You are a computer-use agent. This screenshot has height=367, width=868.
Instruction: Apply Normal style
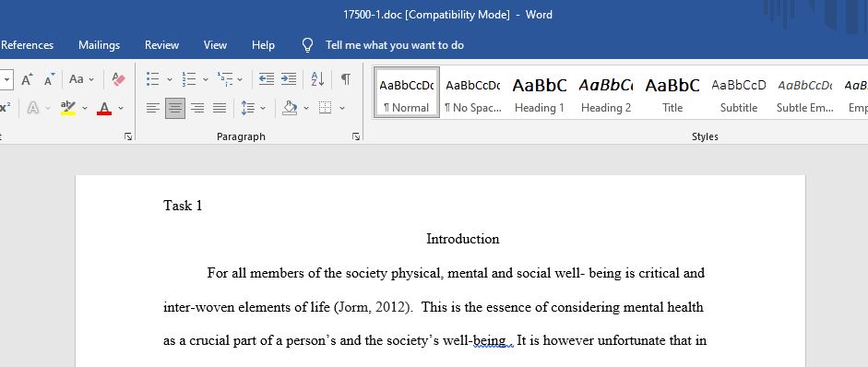[x=407, y=92]
